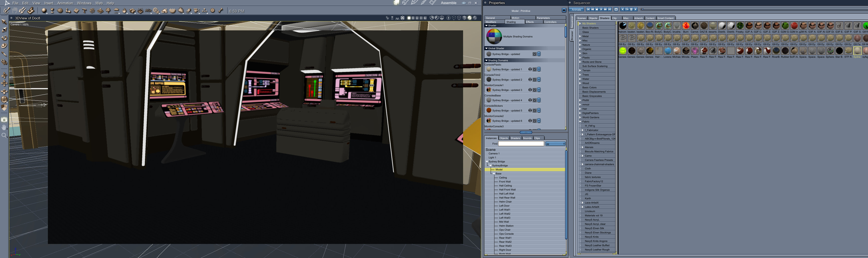Switch to the Smart Content browser tab
The height and width of the screenshot is (258, 868).
pyautogui.click(x=665, y=18)
